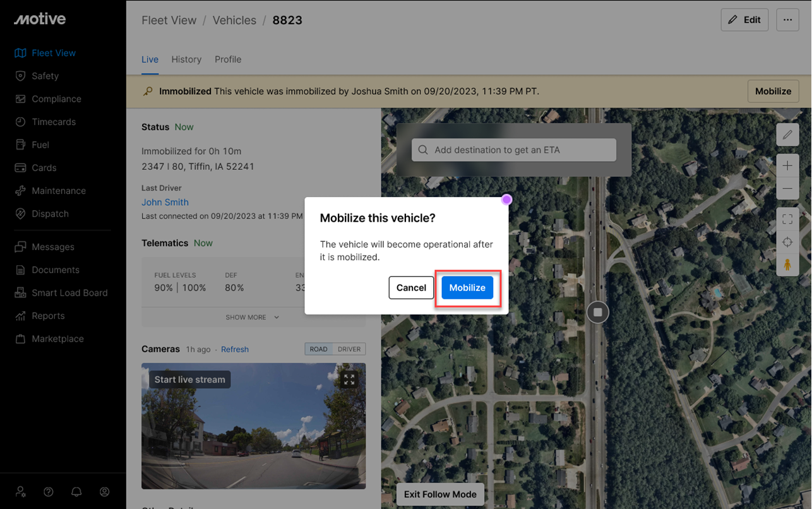Confirm with blue Mobilize button
Screen dimensions: 812x509
[467, 287]
